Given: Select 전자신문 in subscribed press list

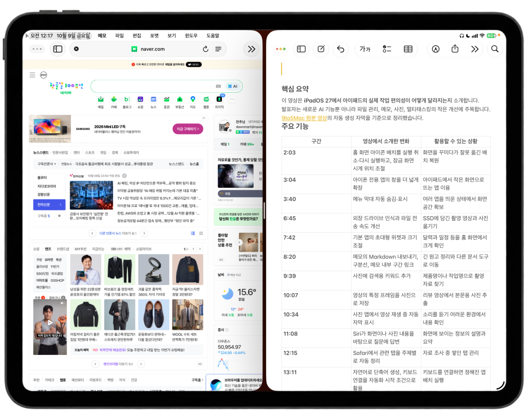Looking at the screenshot, I should click(x=50, y=205).
